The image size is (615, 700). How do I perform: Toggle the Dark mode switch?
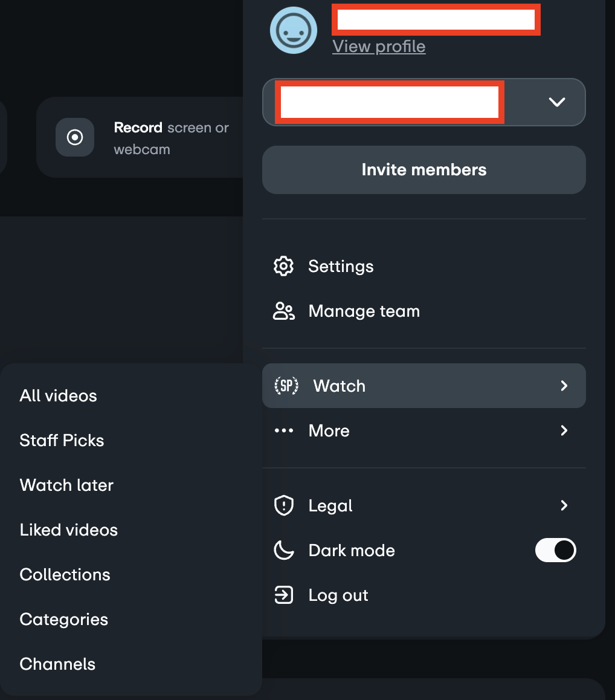click(555, 551)
